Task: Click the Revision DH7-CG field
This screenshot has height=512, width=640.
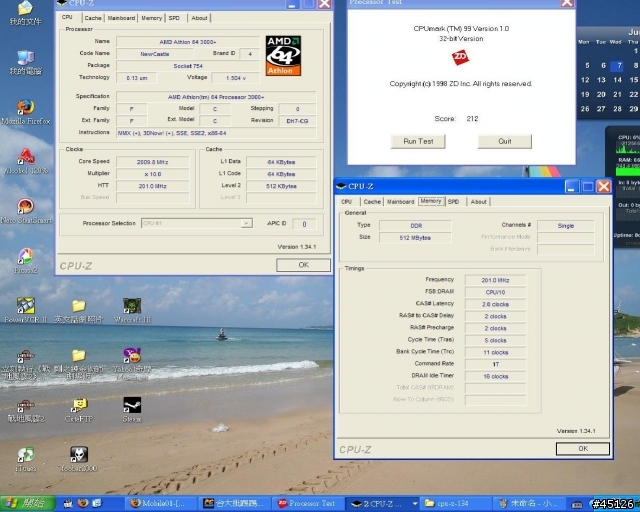Action: point(297,121)
